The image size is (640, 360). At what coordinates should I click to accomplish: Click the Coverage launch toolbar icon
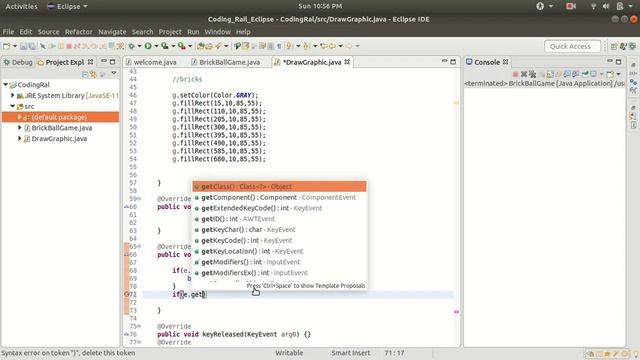(164, 46)
